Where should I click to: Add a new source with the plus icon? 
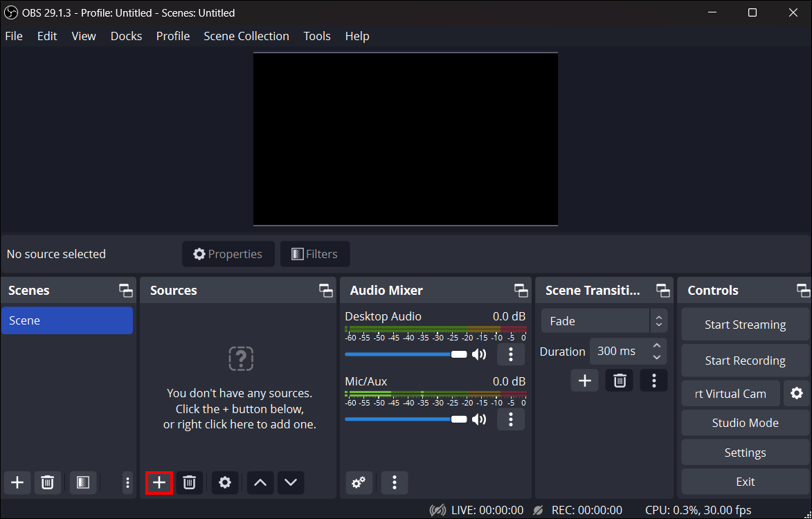click(159, 482)
